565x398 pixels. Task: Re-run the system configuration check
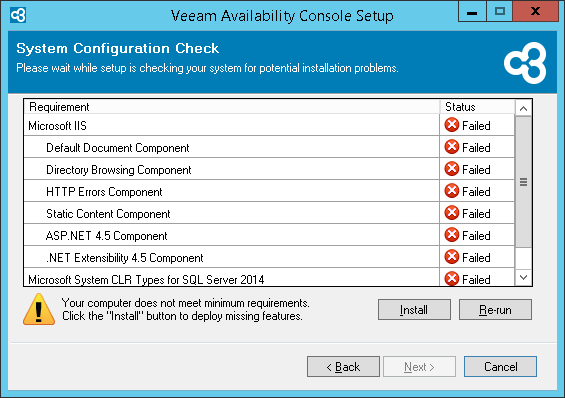495,309
